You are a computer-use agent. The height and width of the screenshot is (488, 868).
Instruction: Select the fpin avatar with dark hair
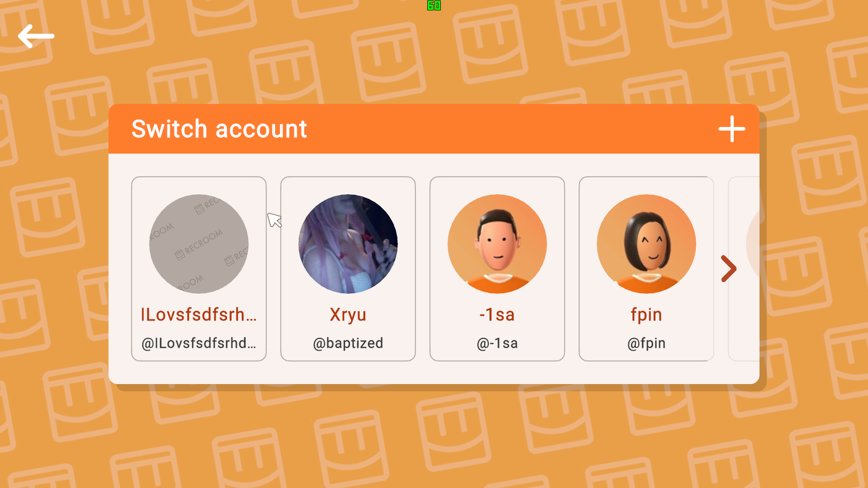pos(646,244)
